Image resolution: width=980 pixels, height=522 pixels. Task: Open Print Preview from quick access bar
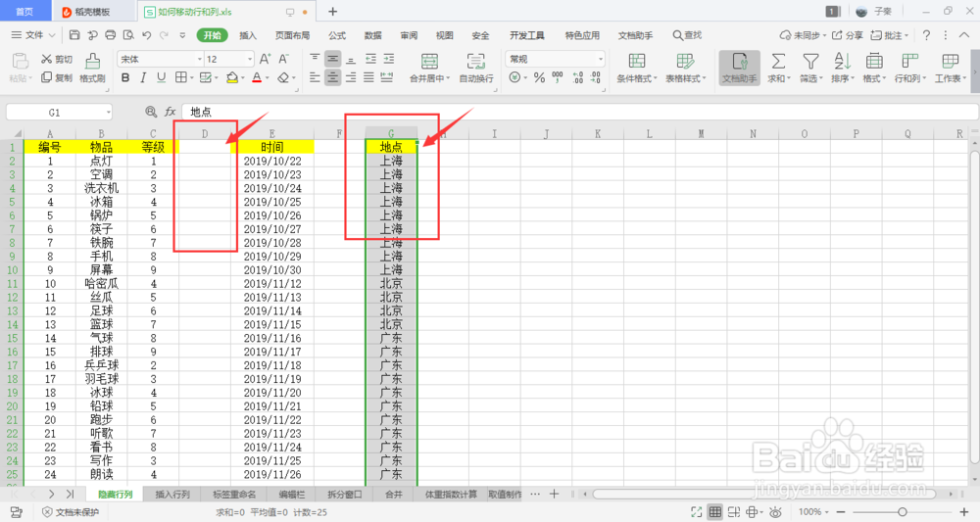click(x=128, y=35)
